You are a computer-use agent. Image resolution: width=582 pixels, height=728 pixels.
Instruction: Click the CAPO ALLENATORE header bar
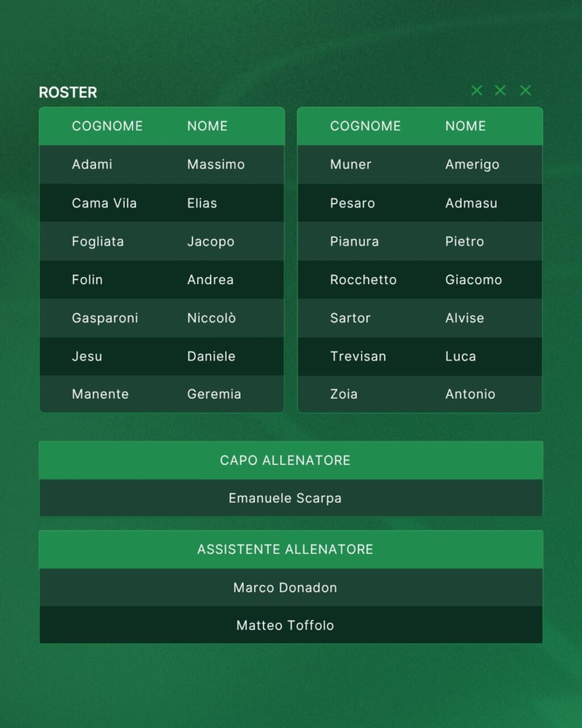point(291,460)
